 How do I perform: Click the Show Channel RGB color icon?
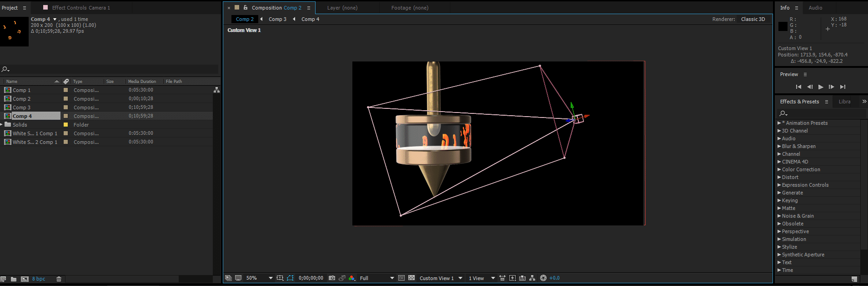(x=352, y=278)
